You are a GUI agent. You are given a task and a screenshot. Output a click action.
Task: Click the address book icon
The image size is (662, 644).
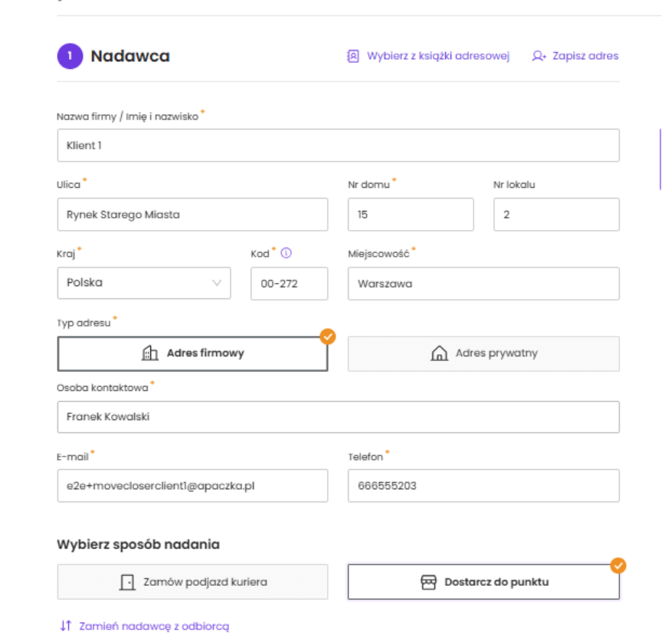pyautogui.click(x=353, y=56)
